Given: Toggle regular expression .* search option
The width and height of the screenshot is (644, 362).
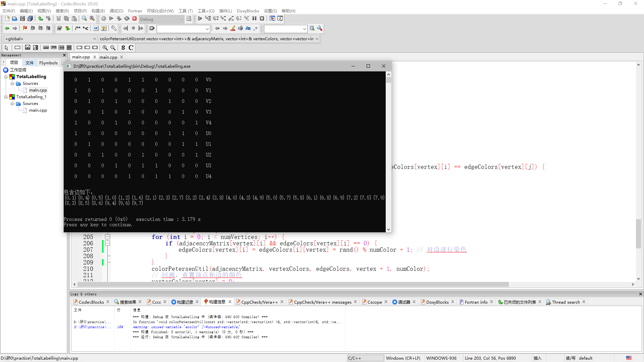Looking at the screenshot, I should pyautogui.click(x=256, y=28).
